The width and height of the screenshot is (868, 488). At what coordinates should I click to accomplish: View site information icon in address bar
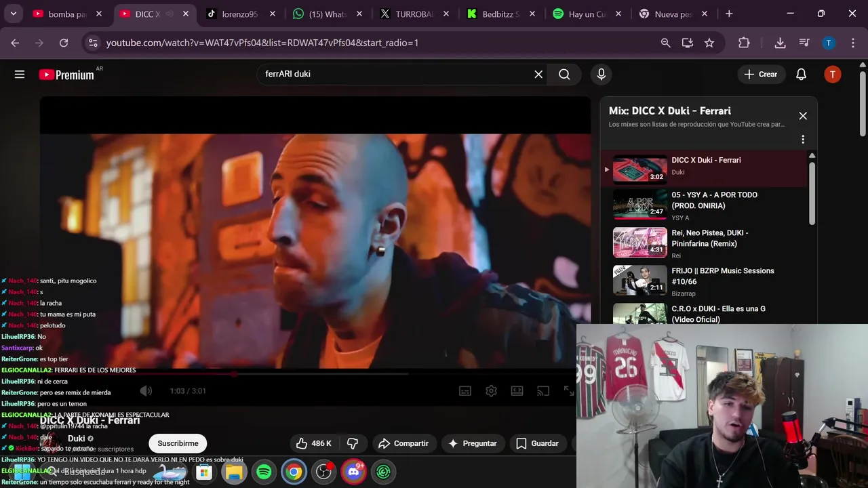(x=93, y=43)
